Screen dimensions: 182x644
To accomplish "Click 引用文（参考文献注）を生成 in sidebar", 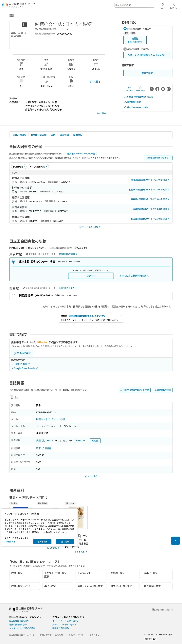I will pos(139,97).
